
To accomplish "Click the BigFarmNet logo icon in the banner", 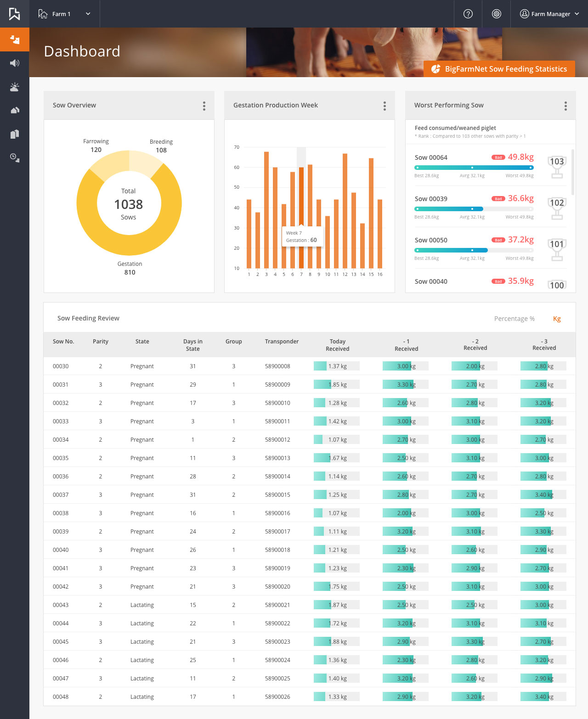I will tap(435, 69).
